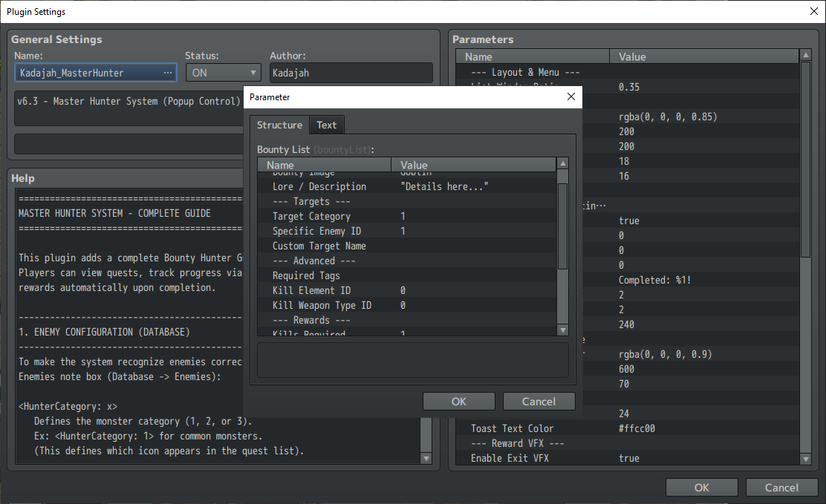Select the Kill Element ID row
Viewport: 826px width, 504px height.
pos(406,290)
